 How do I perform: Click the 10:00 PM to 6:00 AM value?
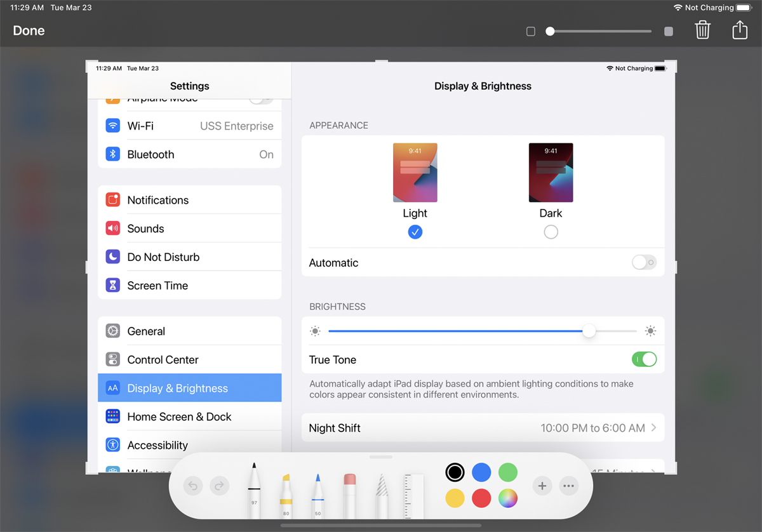pos(593,428)
